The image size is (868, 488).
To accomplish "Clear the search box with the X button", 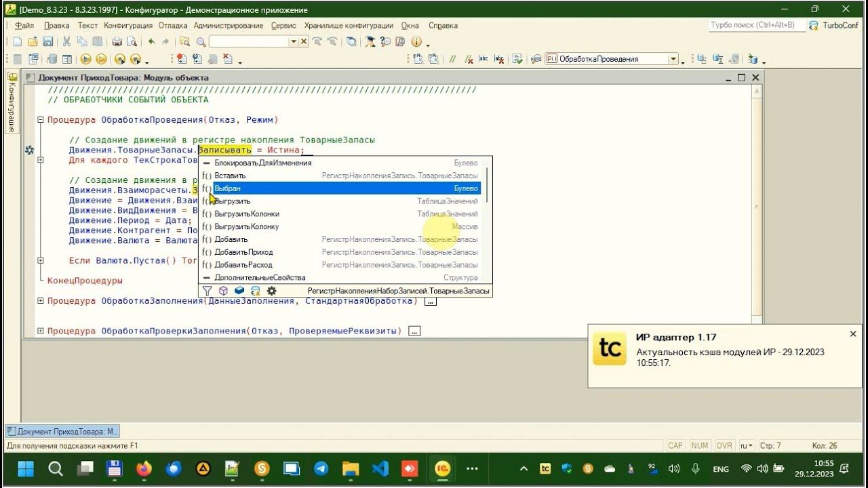I will [304, 41].
